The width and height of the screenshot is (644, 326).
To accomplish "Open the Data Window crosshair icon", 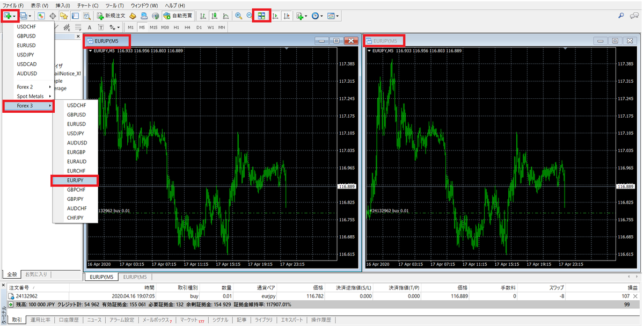I will [x=53, y=16].
